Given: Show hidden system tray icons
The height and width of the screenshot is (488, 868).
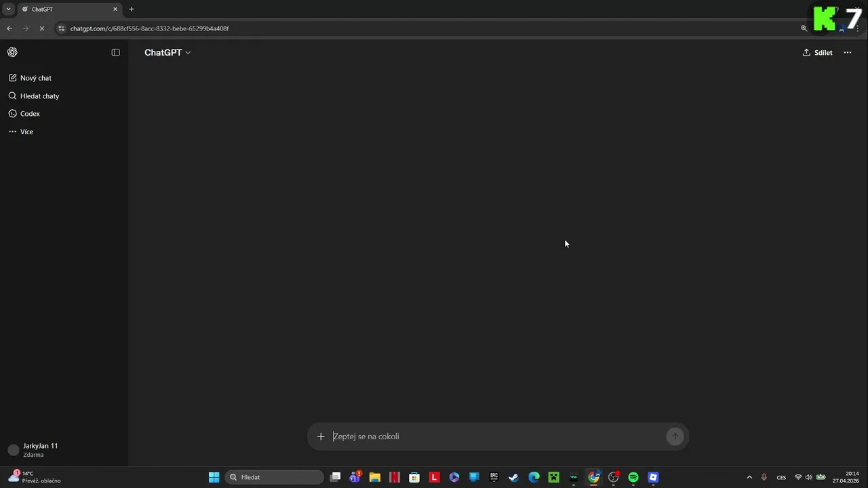Looking at the screenshot, I should pyautogui.click(x=749, y=477).
